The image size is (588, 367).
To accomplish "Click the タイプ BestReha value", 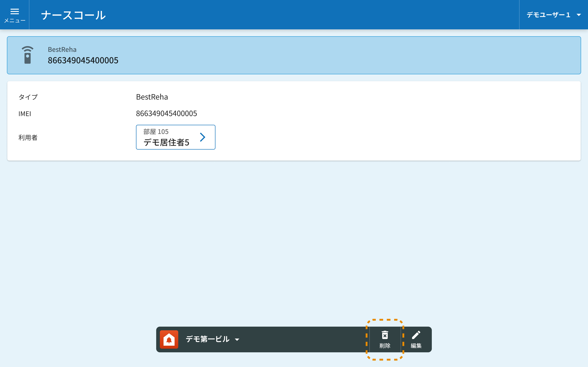I will coord(152,97).
